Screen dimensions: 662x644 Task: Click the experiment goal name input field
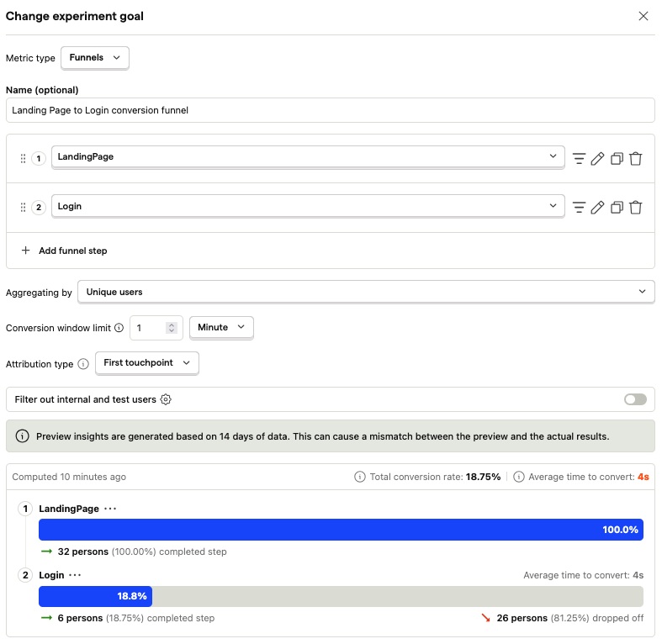(x=330, y=110)
